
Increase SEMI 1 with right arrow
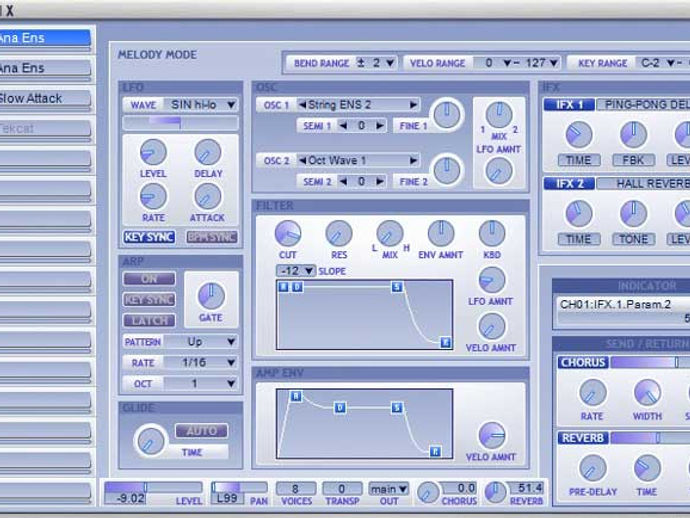click(379, 125)
